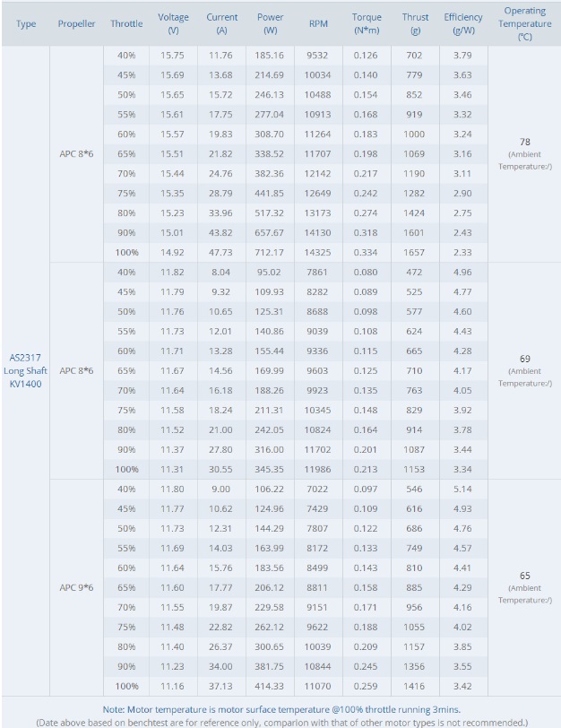Select the AS2317 Long Shaft KV1400 cell
Screen dimensions: 561x728
(x=25, y=370)
